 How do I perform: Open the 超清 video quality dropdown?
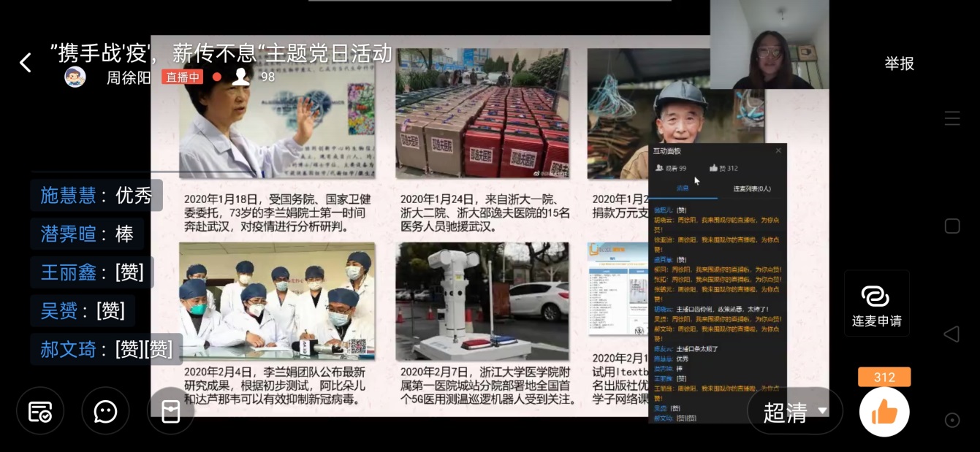point(795,412)
